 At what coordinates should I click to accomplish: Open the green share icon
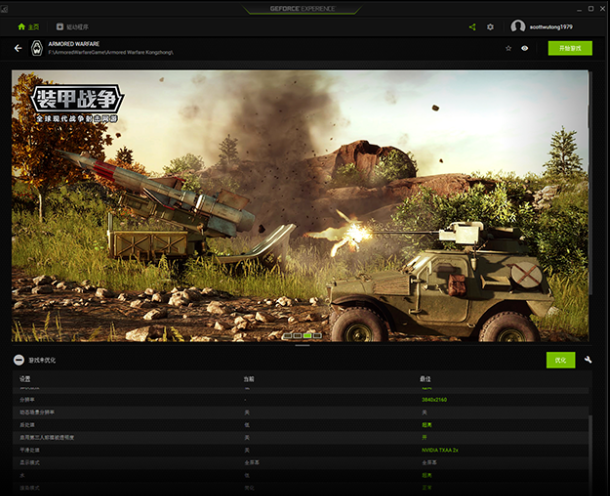472,27
